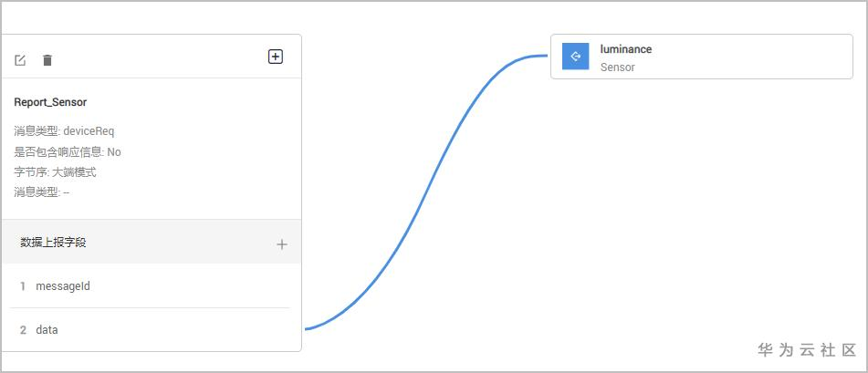Click the edit pencil icon on Report_Sensor card
The image size is (868, 373).
click(x=20, y=60)
